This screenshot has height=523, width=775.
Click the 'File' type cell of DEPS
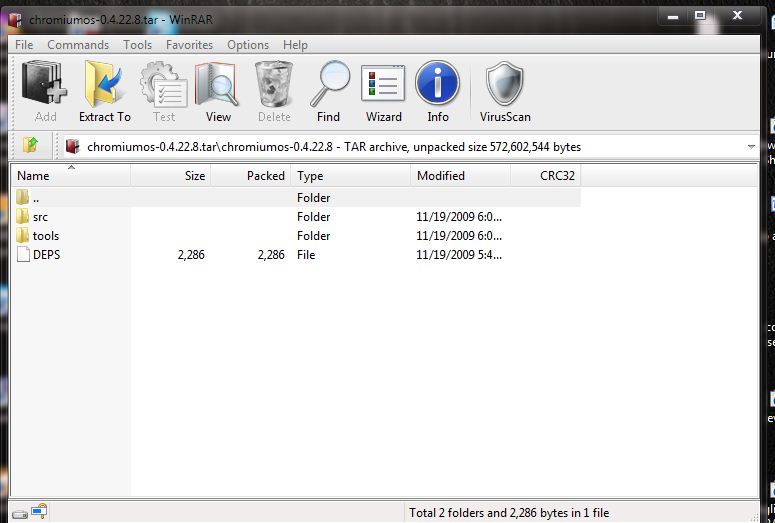[306, 255]
